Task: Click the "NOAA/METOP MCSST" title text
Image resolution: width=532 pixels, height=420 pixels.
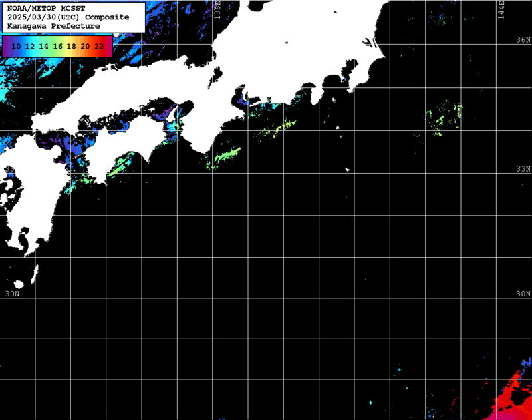Action: [x=46, y=8]
